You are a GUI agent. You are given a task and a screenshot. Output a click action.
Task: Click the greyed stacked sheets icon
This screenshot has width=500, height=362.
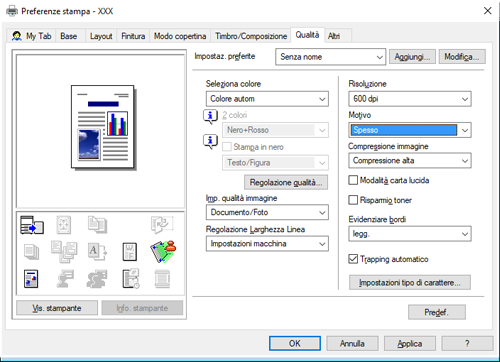point(32,252)
